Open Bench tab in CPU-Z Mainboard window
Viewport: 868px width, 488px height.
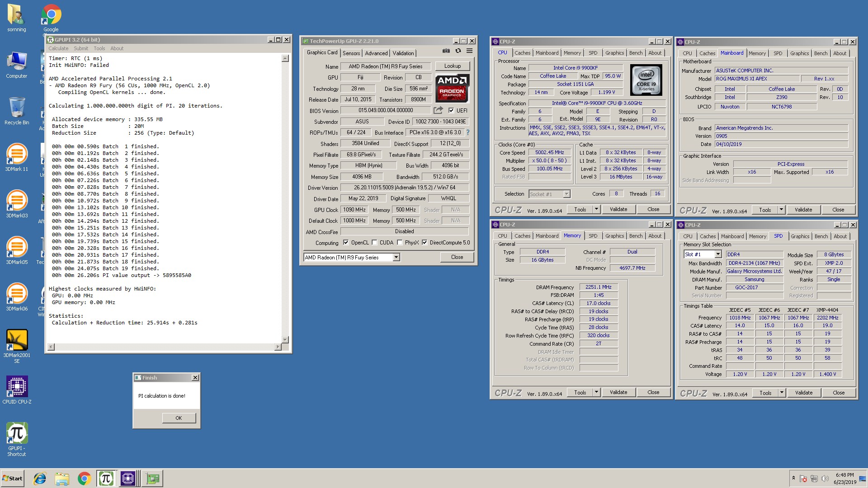pos(821,53)
